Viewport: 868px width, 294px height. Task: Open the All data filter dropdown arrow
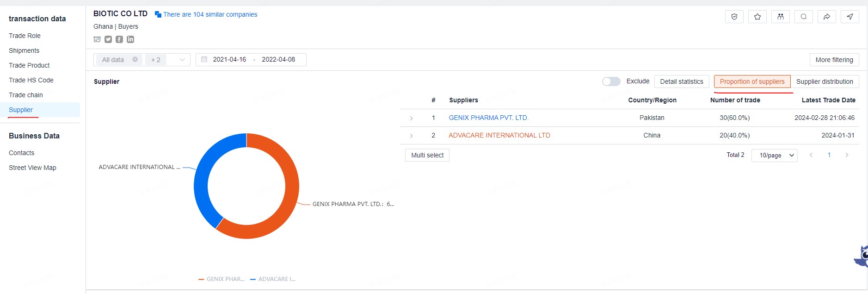[182, 60]
